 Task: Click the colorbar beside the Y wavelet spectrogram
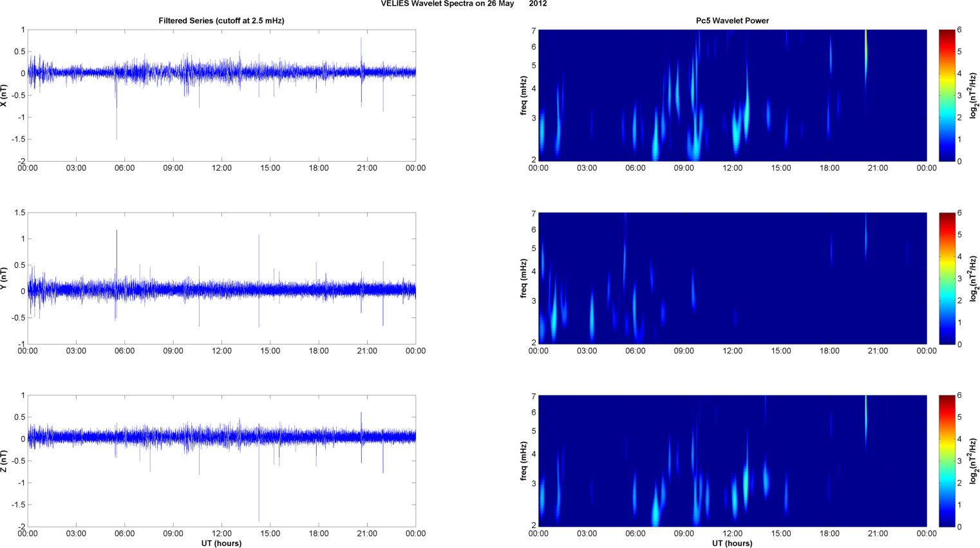click(x=947, y=278)
